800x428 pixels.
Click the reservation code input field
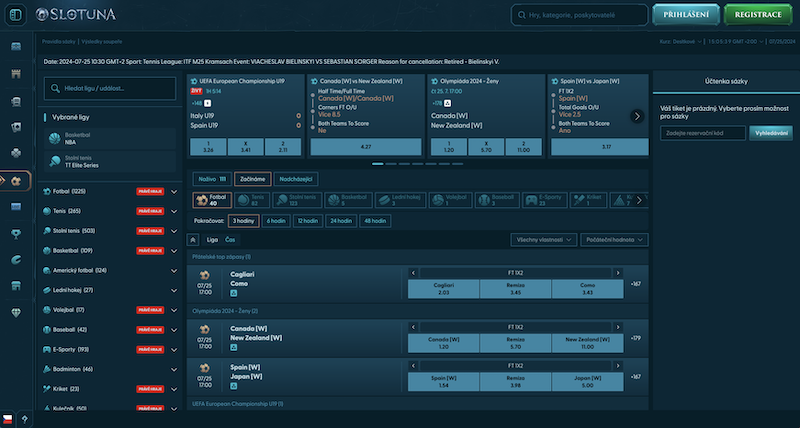click(x=703, y=132)
